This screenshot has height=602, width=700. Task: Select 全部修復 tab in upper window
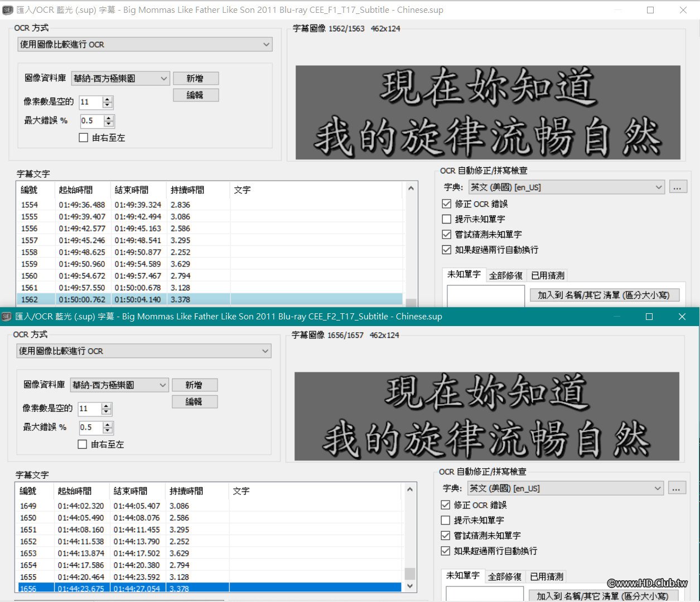pos(506,275)
